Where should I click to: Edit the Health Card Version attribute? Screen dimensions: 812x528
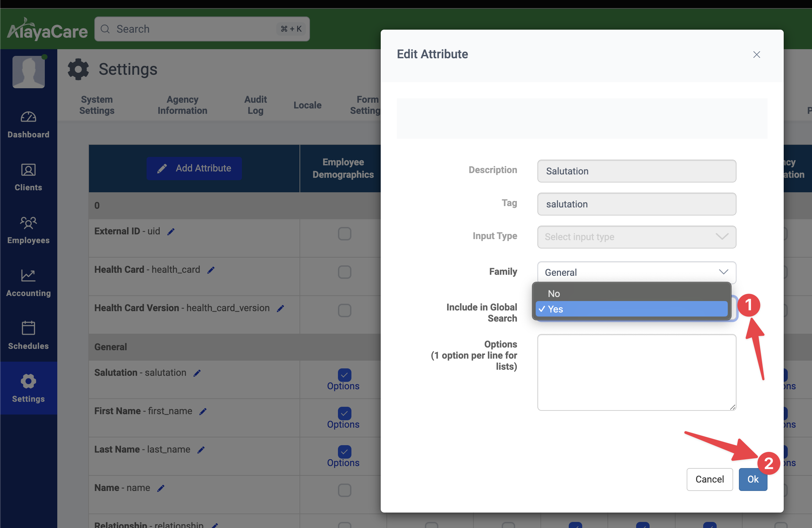(280, 309)
